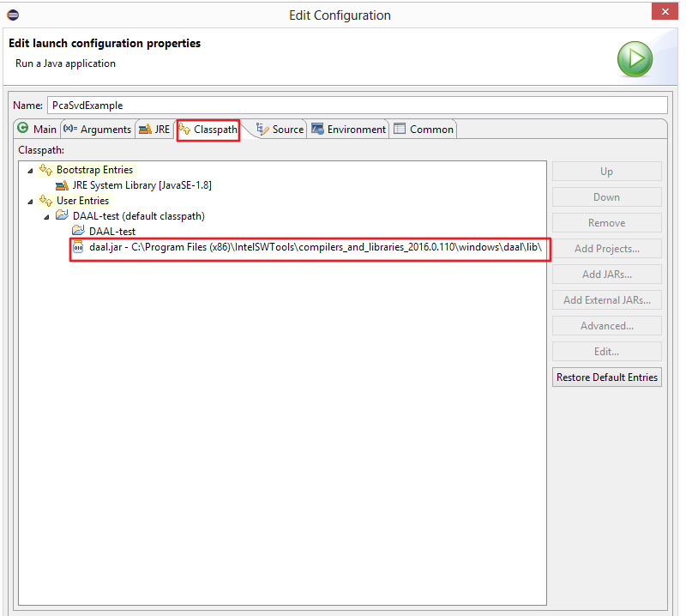Screen dimensions: 686x616
Task: Open the Arguments tab
Action: pos(98,130)
